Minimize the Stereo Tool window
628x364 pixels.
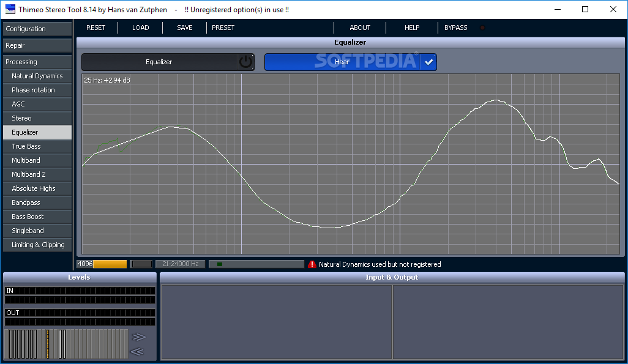click(557, 9)
